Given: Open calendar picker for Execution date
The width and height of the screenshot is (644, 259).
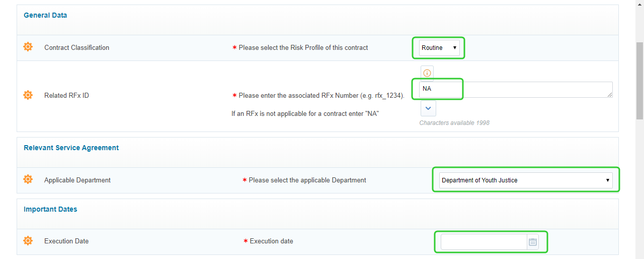Looking at the screenshot, I should tap(533, 242).
